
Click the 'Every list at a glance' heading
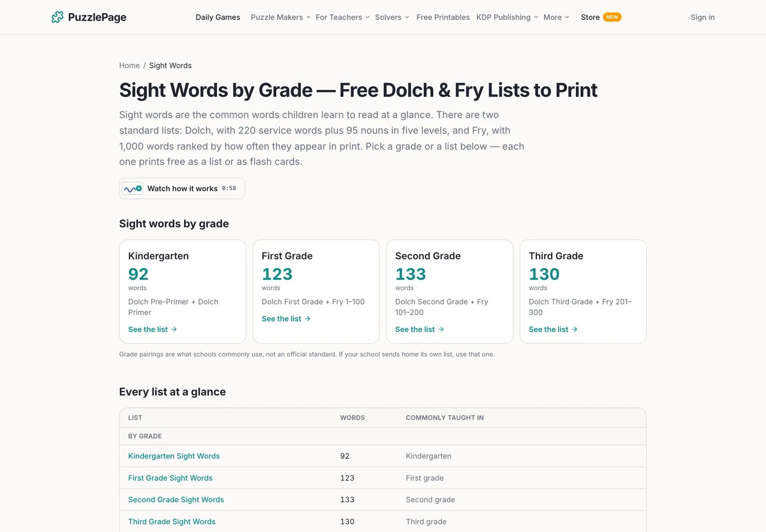point(172,392)
